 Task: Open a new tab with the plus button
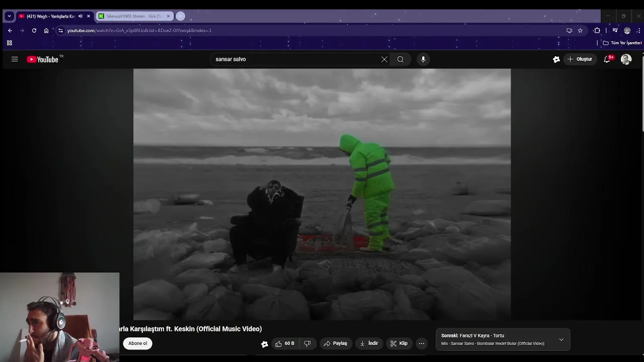[x=181, y=16]
